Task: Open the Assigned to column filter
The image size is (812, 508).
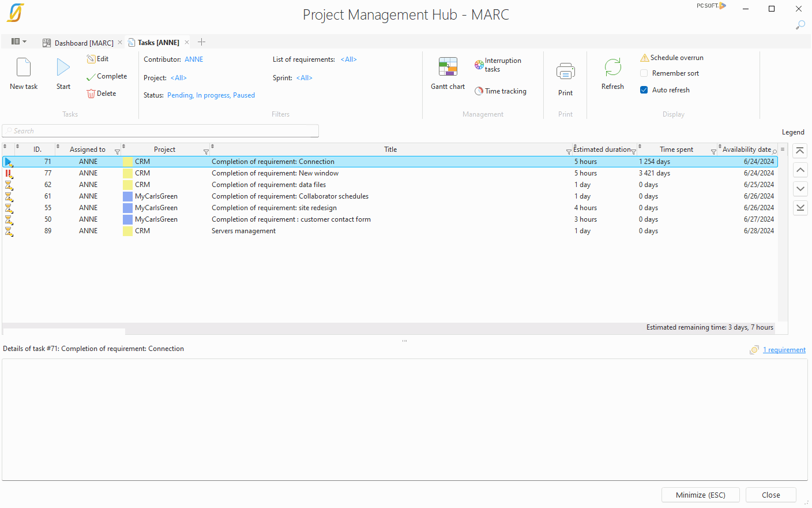Action: click(x=117, y=152)
